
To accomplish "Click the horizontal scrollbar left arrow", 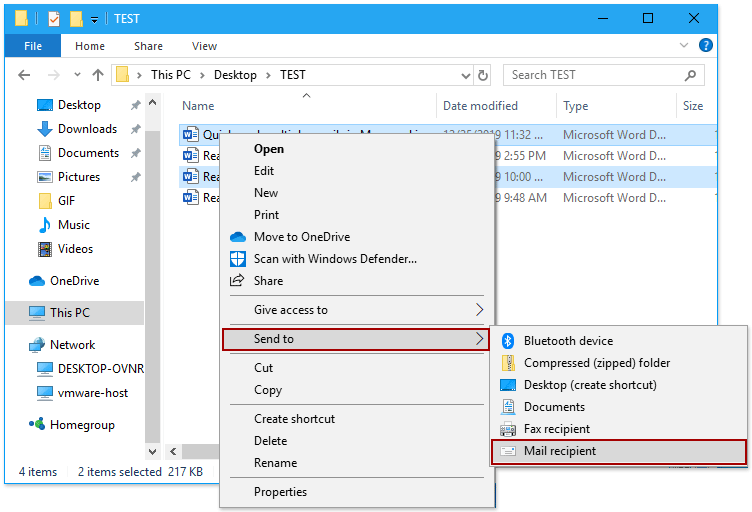I will 172,452.
